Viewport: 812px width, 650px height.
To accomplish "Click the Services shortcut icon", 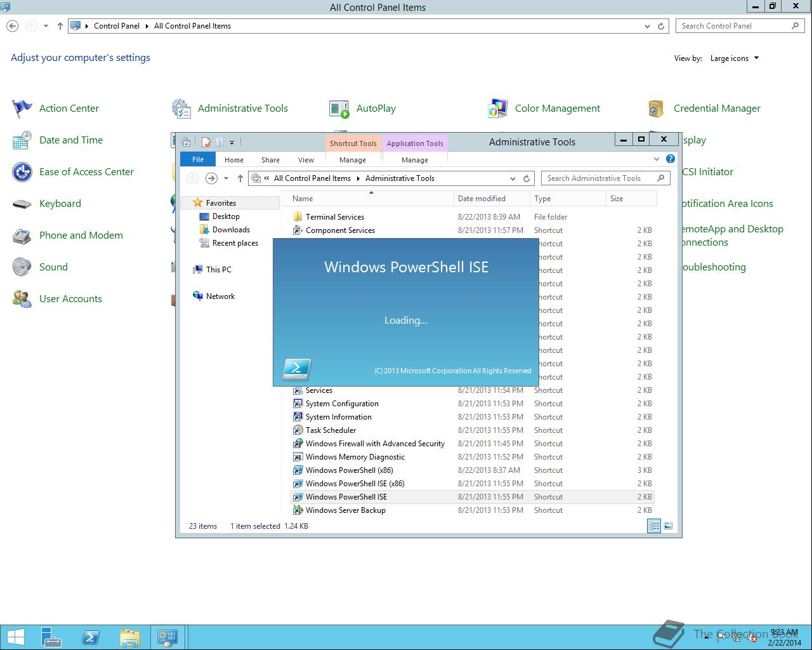I will pos(298,390).
